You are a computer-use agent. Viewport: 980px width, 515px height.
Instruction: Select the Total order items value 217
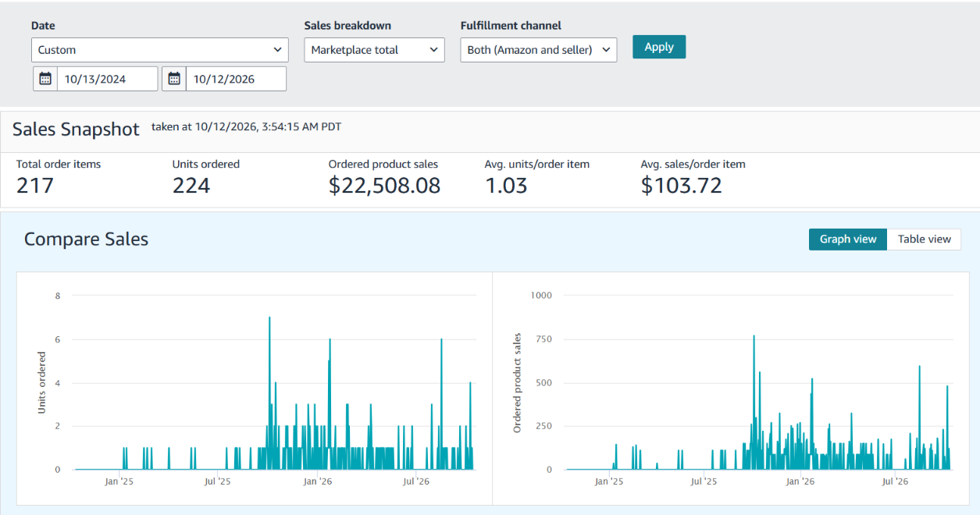click(x=35, y=186)
